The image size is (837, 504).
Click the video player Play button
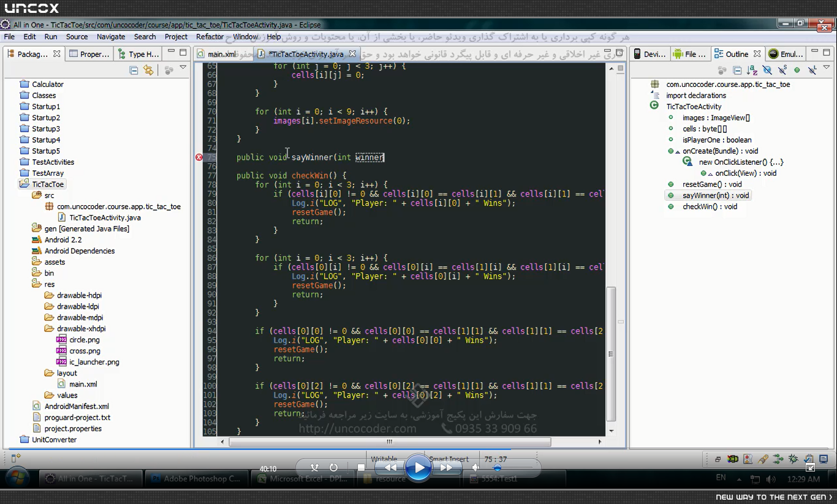[x=418, y=468]
